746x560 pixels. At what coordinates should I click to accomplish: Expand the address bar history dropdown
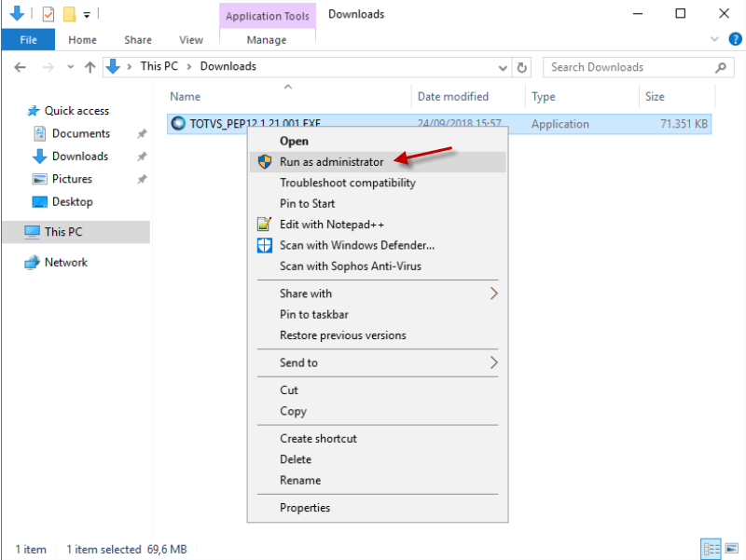[503, 68]
